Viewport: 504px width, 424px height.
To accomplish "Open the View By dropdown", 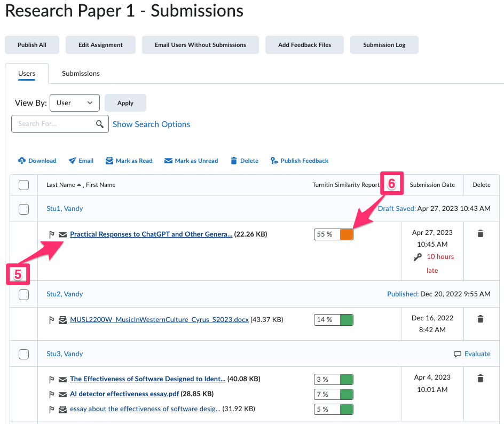I will pos(74,103).
